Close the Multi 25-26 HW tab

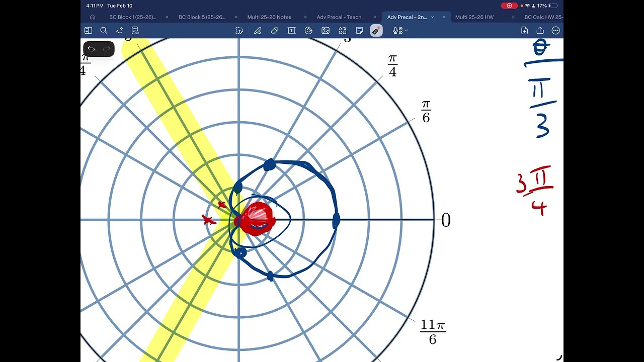[513, 17]
